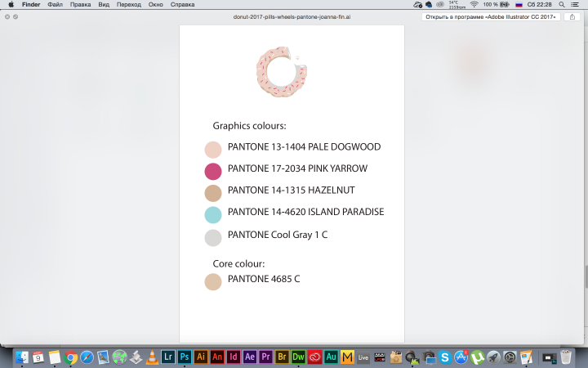Click the Pink Yarrow color swatch
The width and height of the screenshot is (588, 368).
pos(213,171)
